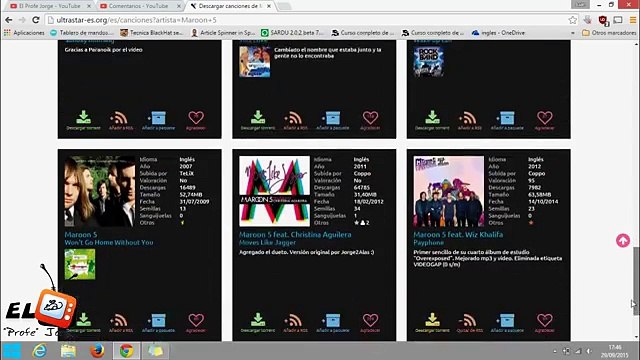The width and height of the screenshot is (640, 360).
Task: Reload the ultrastar-es.org page
Action: [x=36, y=20]
